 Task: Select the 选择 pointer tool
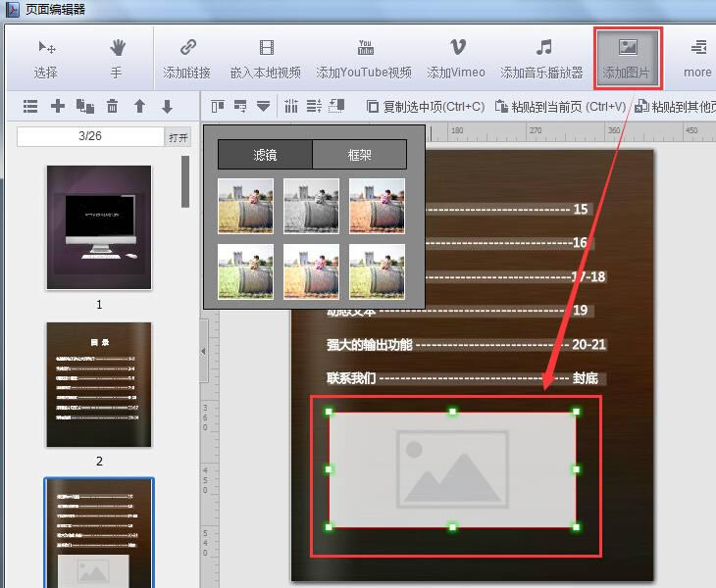point(46,59)
